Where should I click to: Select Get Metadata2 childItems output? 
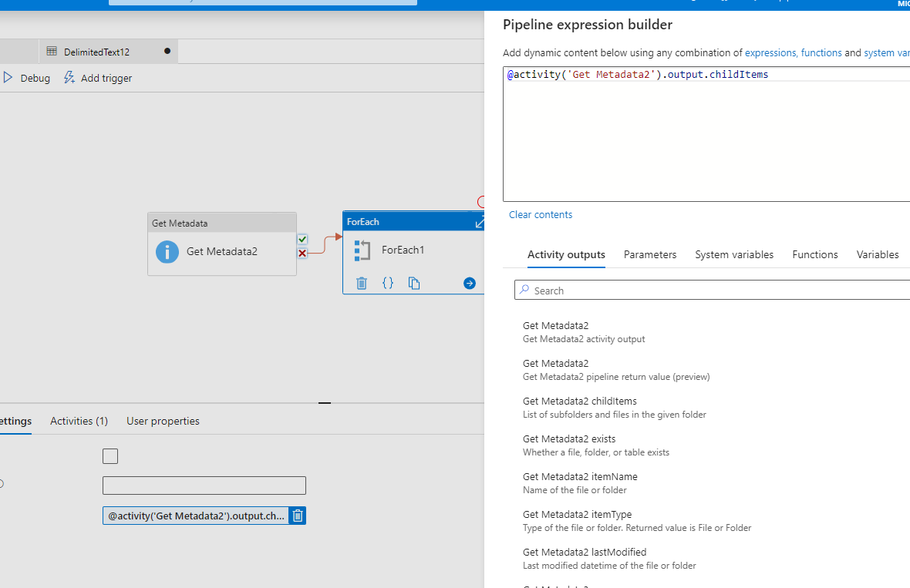tap(615, 408)
